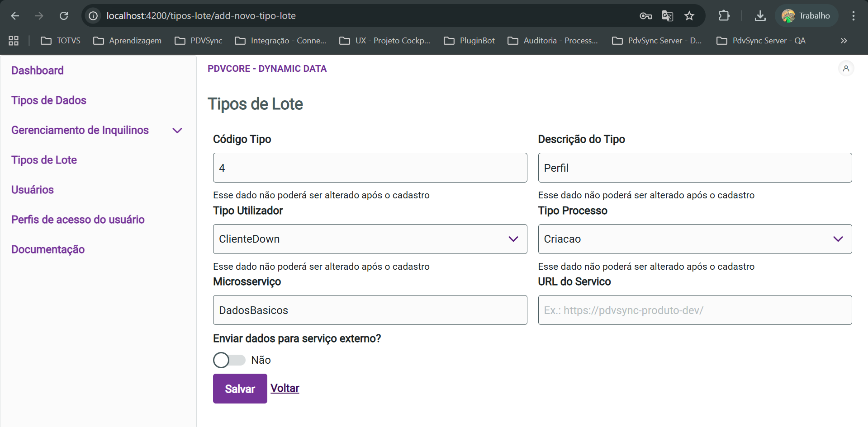Enable the external service toggle switch
The height and width of the screenshot is (427, 868).
(229, 360)
